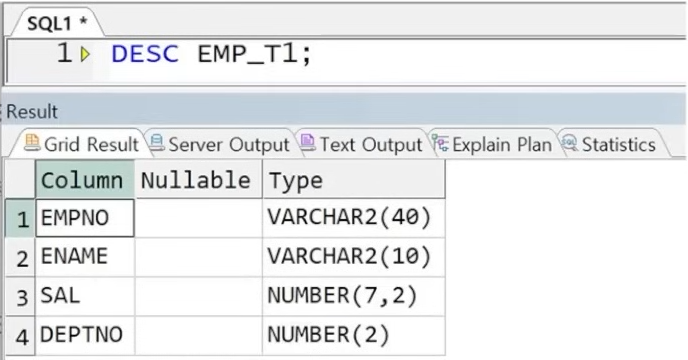Select the VARCHAR2(40) type cell
688x360 pixels.
tap(354, 218)
